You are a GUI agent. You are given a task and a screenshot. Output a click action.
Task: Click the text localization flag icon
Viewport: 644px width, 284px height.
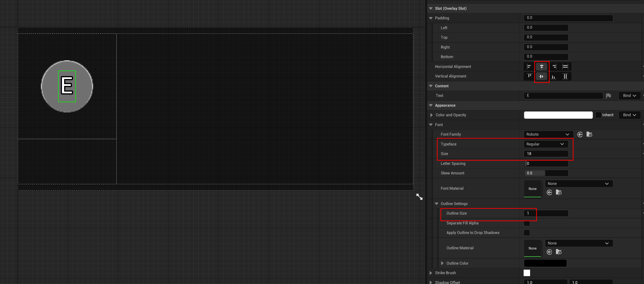609,96
